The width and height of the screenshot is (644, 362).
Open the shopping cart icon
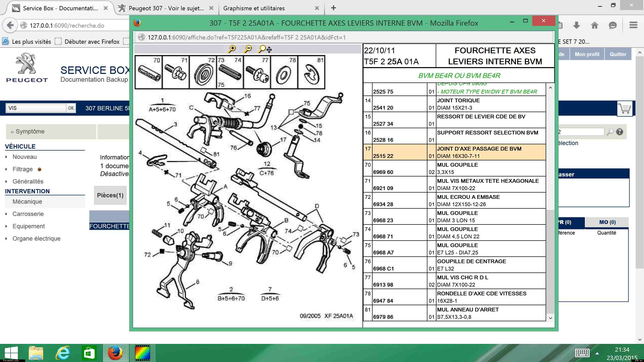(x=625, y=109)
